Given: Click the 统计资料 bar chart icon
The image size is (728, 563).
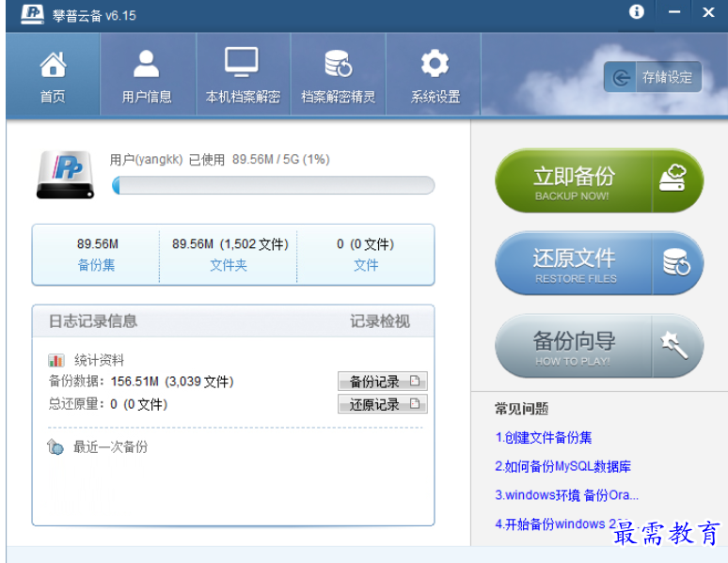Looking at the screenshot, I should click(56, 360).
